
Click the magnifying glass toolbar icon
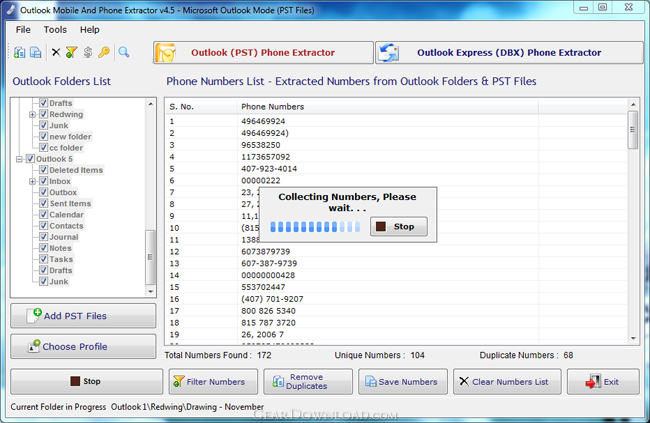tap(124, 52)
